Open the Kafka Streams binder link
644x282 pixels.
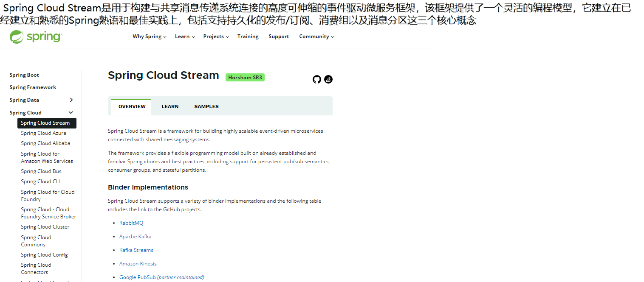click(x=136, y=250)
